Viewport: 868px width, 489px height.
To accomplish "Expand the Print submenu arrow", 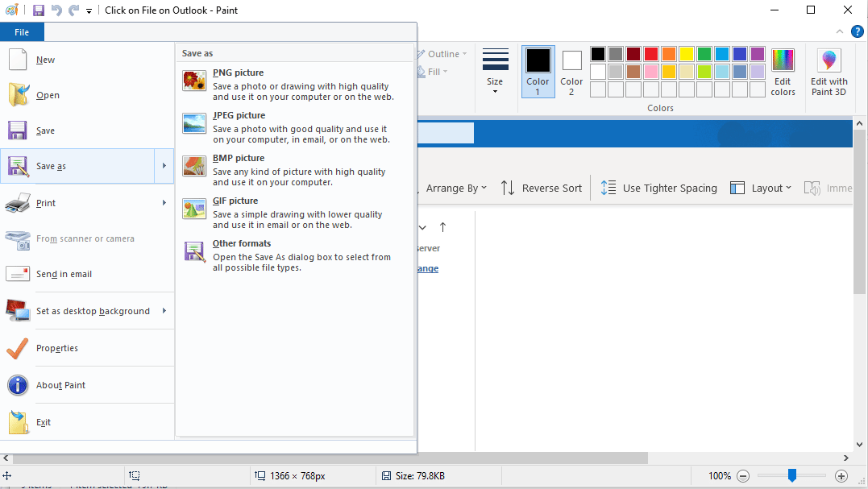I will pos(164,203).
